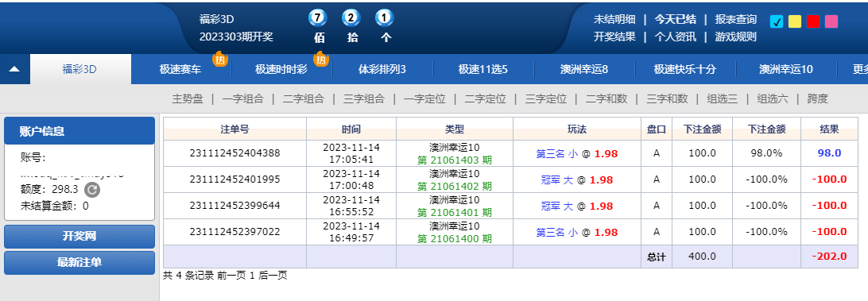Open 报表查询 link
The height and width of the screenshot is (301, 868).
click(x=736, y=19)
